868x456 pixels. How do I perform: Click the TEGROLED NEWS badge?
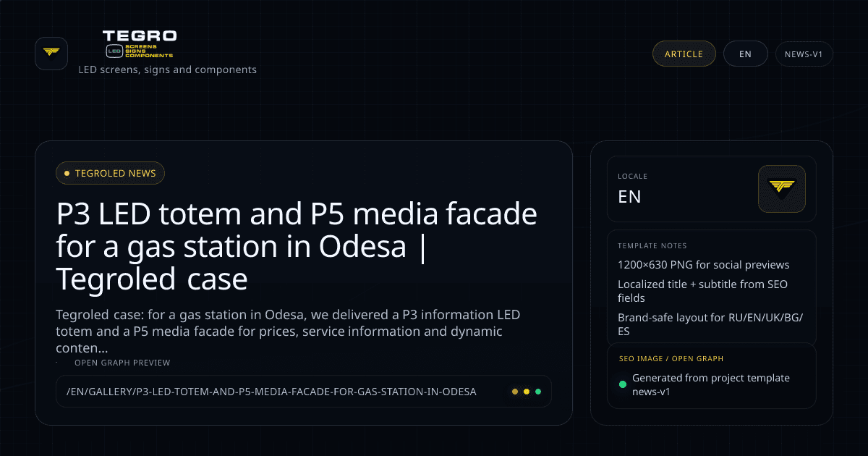pos(110,173)
